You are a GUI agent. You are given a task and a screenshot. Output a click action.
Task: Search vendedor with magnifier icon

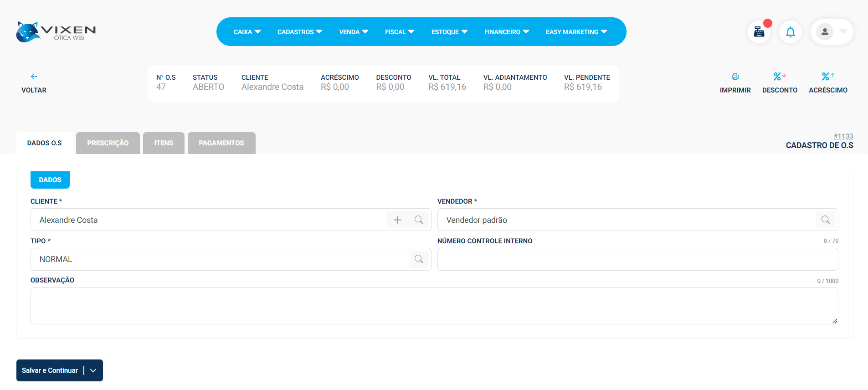tap(826, 220)
